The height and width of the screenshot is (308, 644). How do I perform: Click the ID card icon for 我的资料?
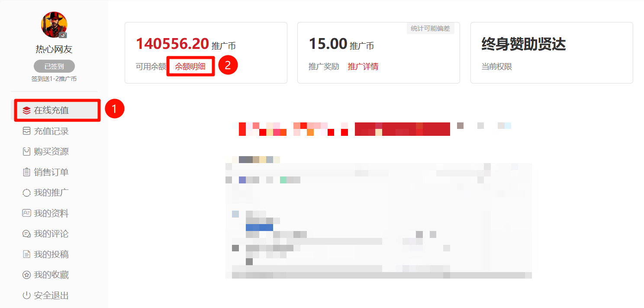pyautogui.click(x=26, y=213)
